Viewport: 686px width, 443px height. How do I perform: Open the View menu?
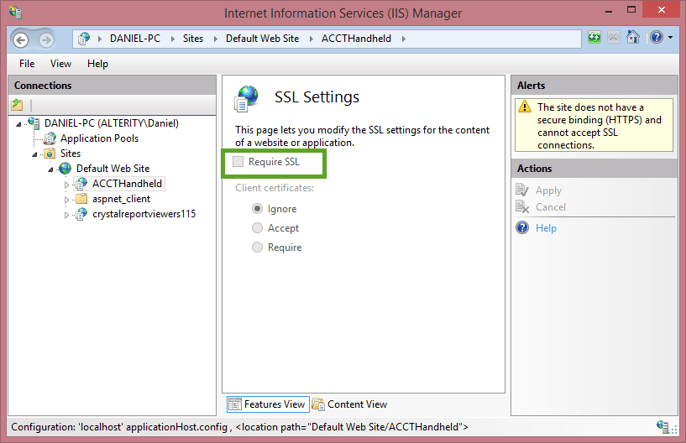coord(61,64)
